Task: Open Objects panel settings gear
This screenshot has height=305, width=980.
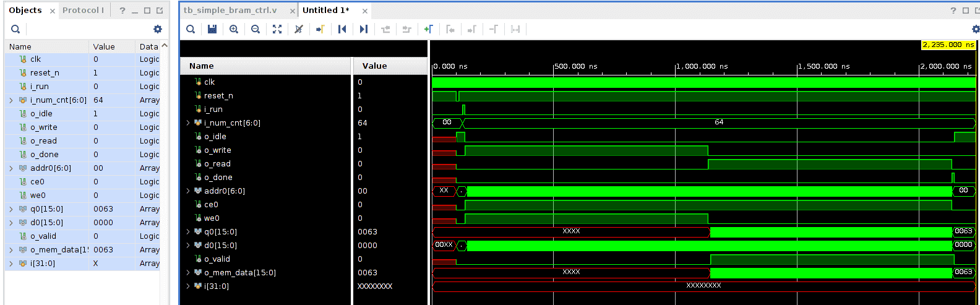Action: [158, 29]
